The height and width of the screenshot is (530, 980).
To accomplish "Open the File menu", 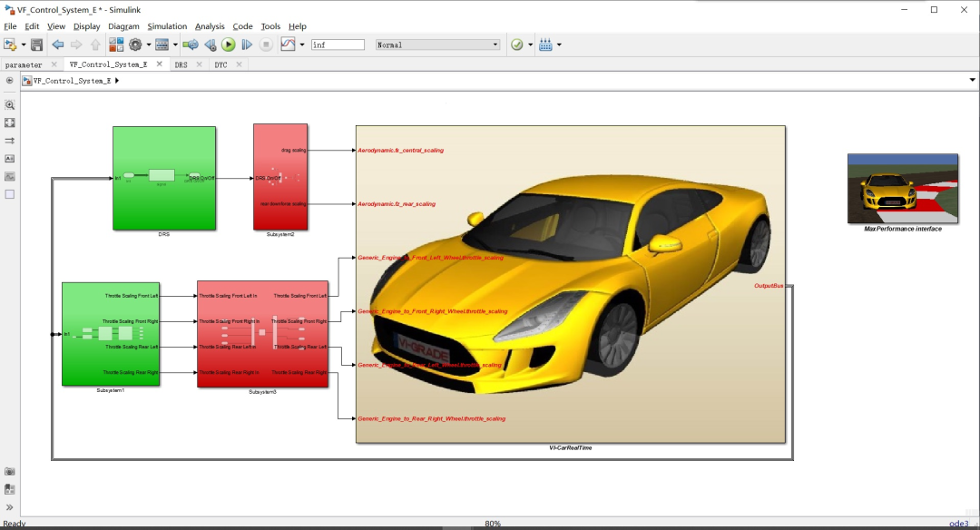I will click(x=10, y=26).
